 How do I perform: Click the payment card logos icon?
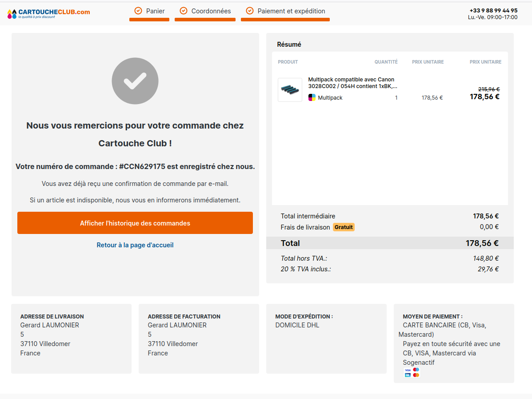point(412,372)
